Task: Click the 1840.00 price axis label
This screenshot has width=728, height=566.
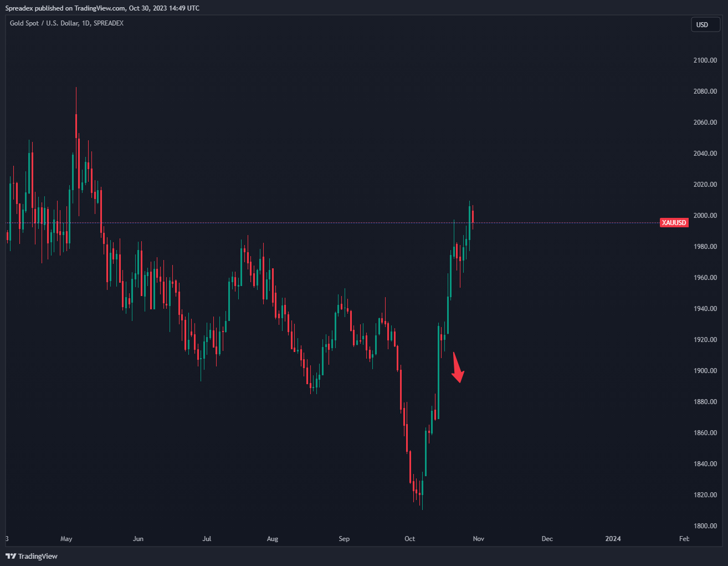Action: (x=705, y=463)
